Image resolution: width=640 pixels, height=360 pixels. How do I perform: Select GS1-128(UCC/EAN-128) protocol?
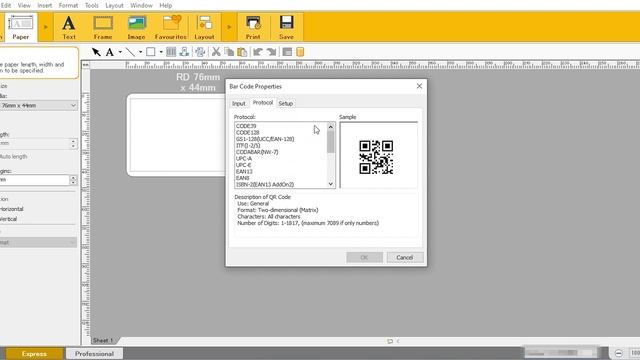(x=265, y=139)
